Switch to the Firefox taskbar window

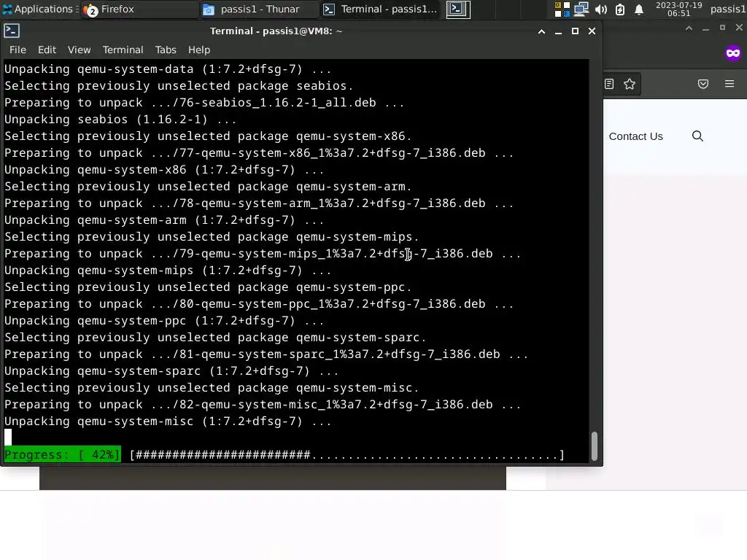pyautogui.click(x=139, y=9)
